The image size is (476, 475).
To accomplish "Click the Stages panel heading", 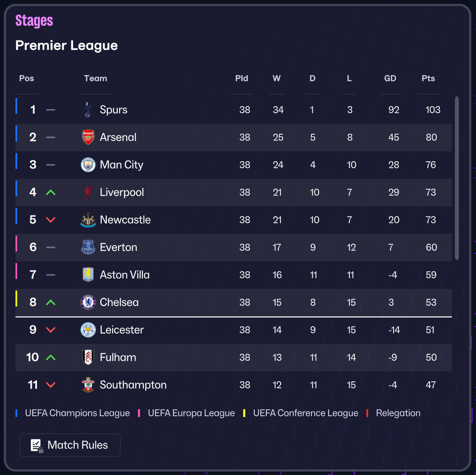I will [x=34, y=21].
